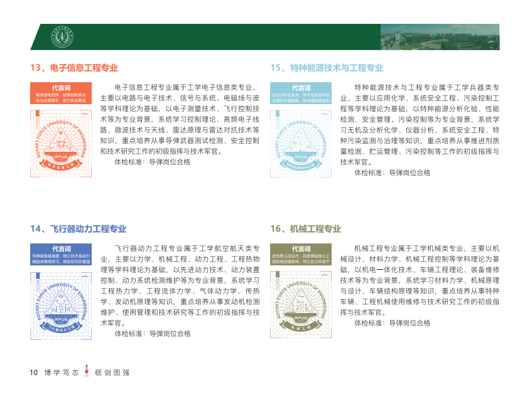Click the heading 14、飞行器动力工程专业

79,228
